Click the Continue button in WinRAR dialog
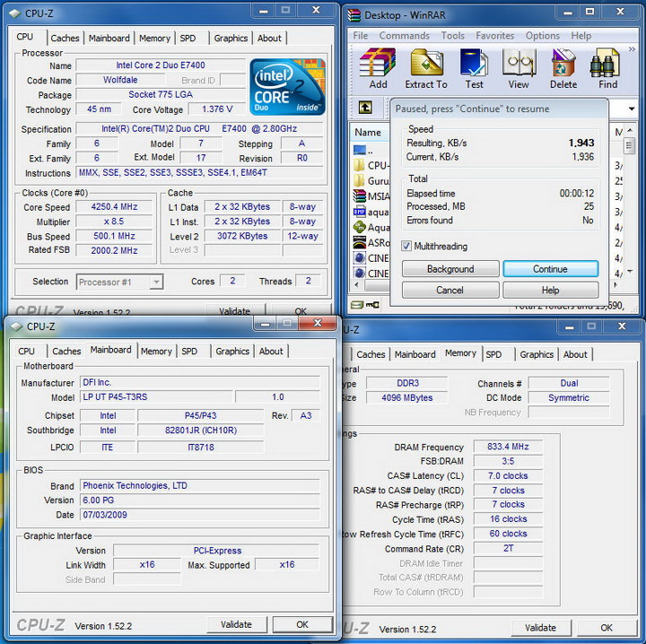 (x=550, y=269)
